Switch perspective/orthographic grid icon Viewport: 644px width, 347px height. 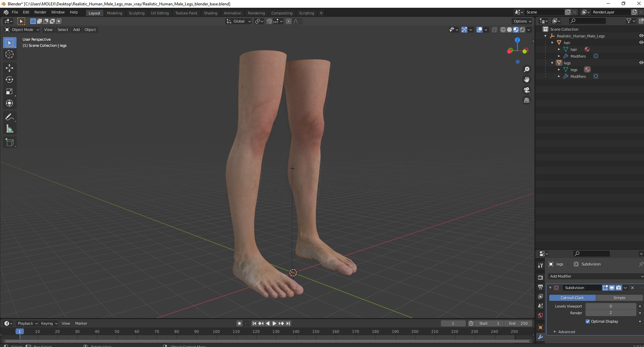(526, 100)
